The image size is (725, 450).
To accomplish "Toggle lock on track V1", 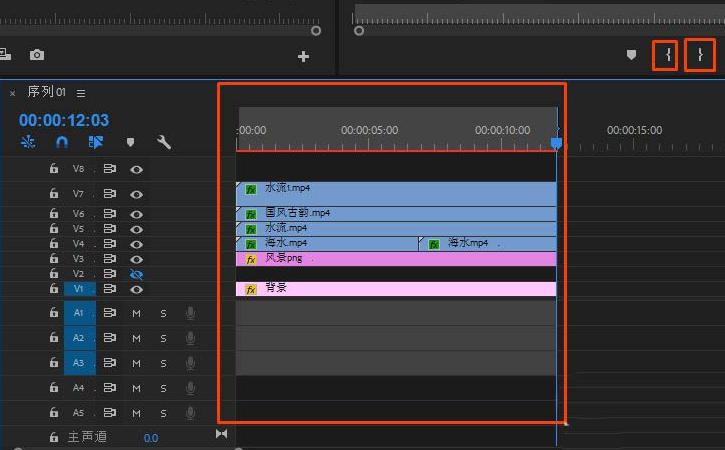I will pyautogui.click(x=54, y=289).
